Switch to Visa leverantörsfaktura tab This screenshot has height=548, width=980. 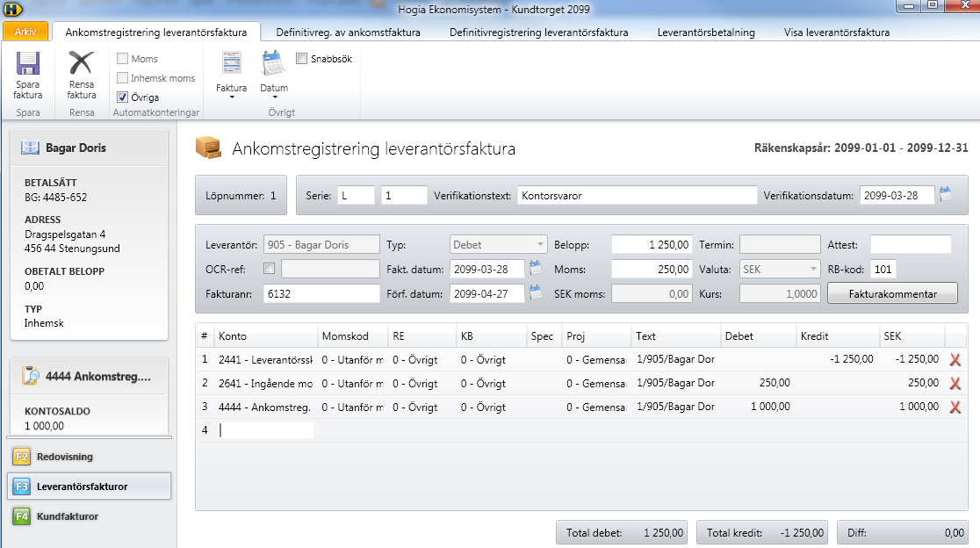tap(837, 32)
